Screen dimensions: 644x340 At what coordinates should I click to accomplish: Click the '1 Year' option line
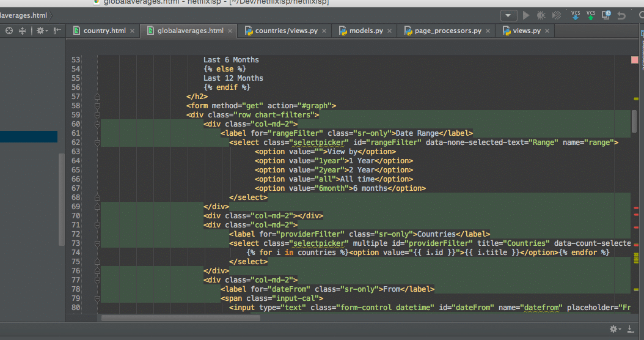tap(334, 161)
